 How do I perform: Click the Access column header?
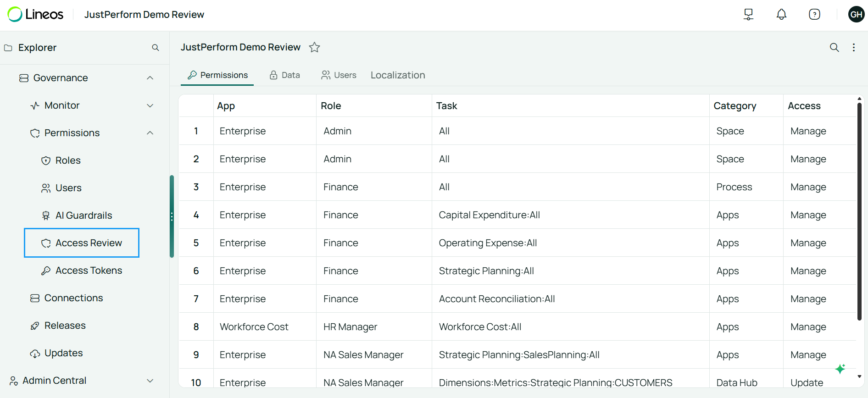click(820, 106)
